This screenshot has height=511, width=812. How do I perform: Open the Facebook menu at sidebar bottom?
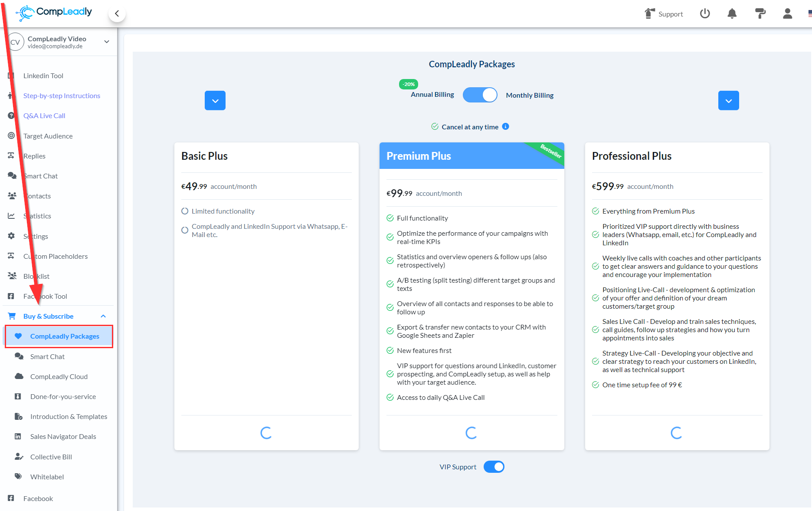[x=38, y=498]
